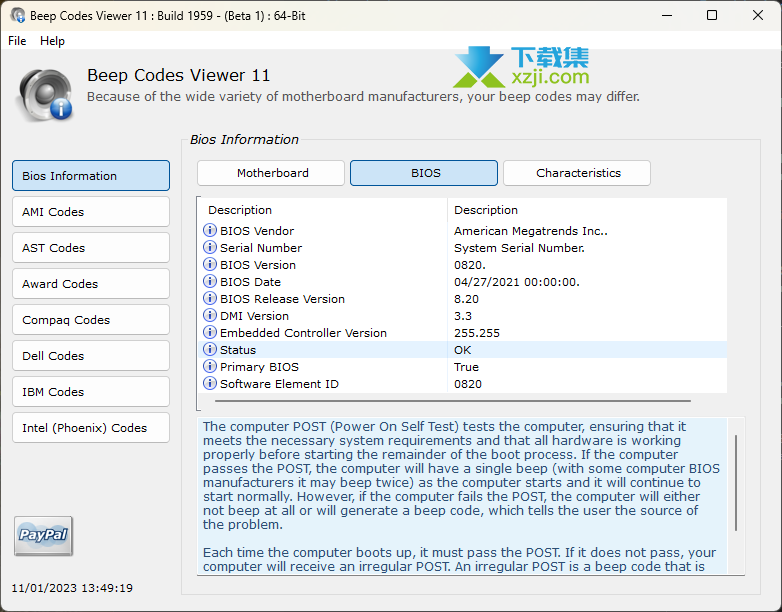Switch to the Characteristics tab
This screenshot has height=612, width=782.
point(577,173)
